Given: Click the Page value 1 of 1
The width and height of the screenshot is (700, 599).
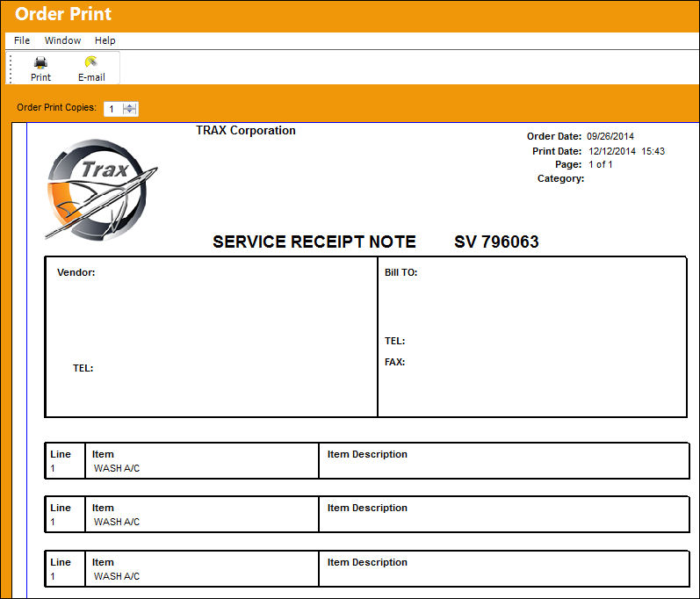Looking at the screenshot, I should [x=601, y=164].
